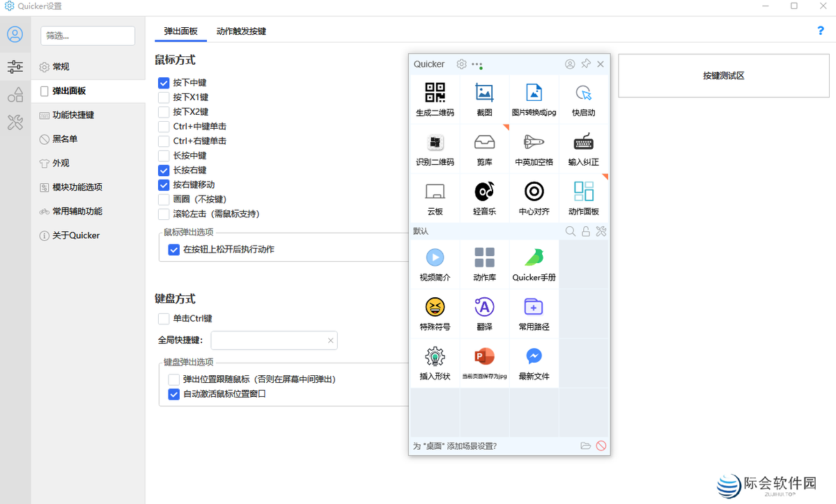Image resolution: width=836 pixels, height=504 pixels.
Task: Run the 中英加空格 action
Action: click(x=534, y=148)
